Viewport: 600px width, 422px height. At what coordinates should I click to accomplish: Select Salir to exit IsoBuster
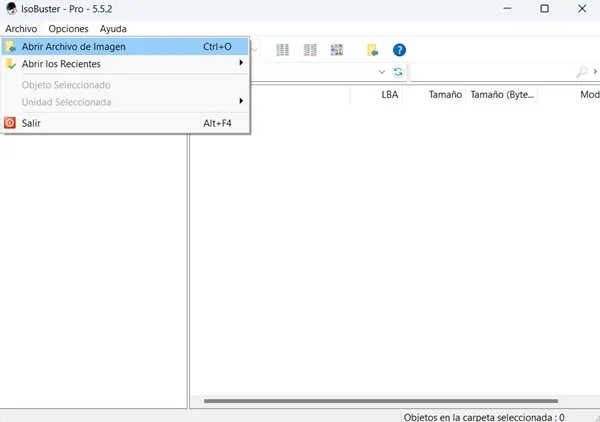coord(125,123)
